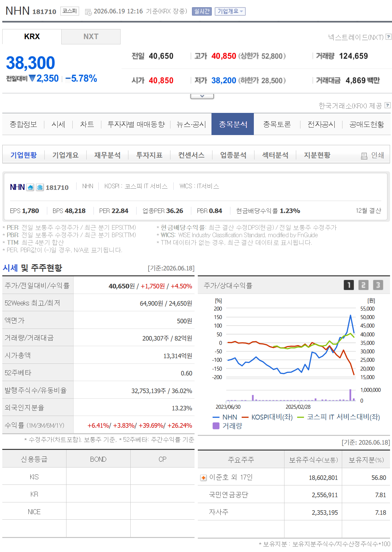Click the calendar clock icon beside the date
Viewport: 392px width, 552px height.
(88, 12)
